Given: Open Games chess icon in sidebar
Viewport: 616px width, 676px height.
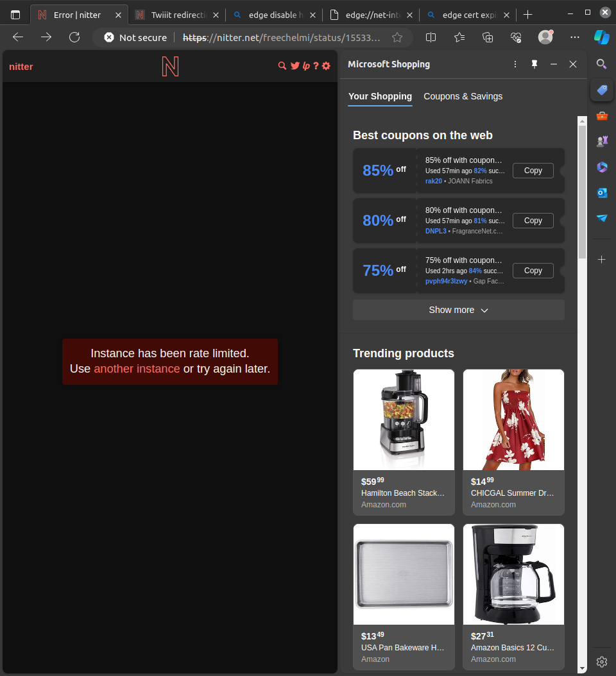Looking at the screenshot, I should 602,141.
